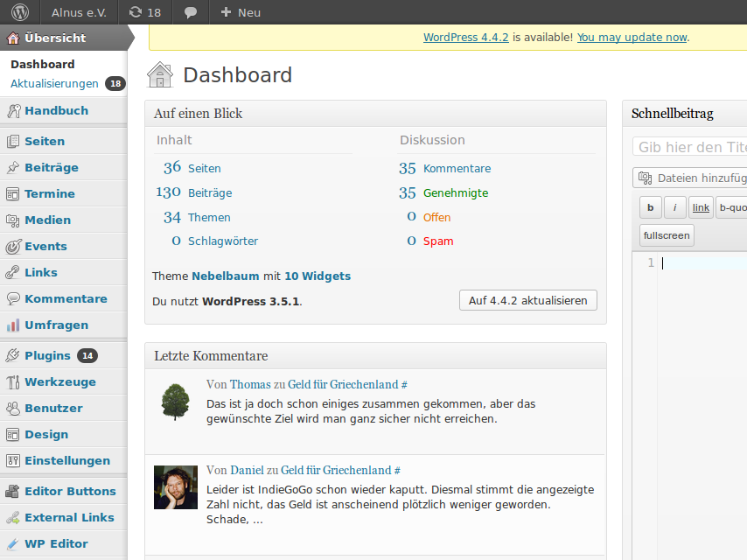The image size is (747, 560).
Task: Click the Links chain icon
Action: [x=13, y=272]
